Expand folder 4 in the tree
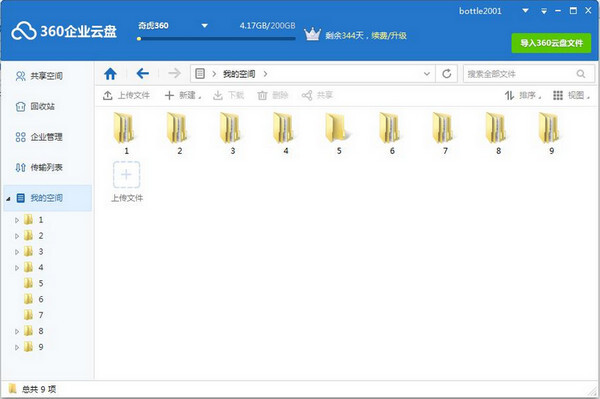Screen dimensions: 600x399 [16, 268]
